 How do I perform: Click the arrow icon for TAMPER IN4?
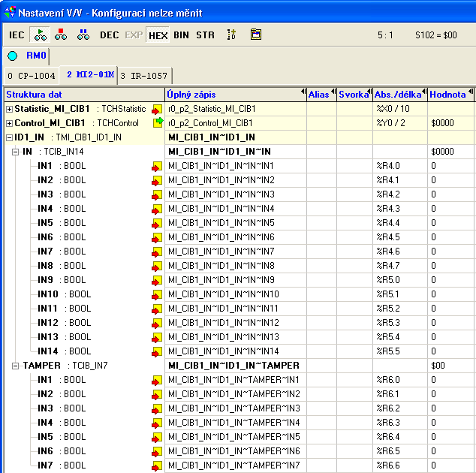(157, 423)
